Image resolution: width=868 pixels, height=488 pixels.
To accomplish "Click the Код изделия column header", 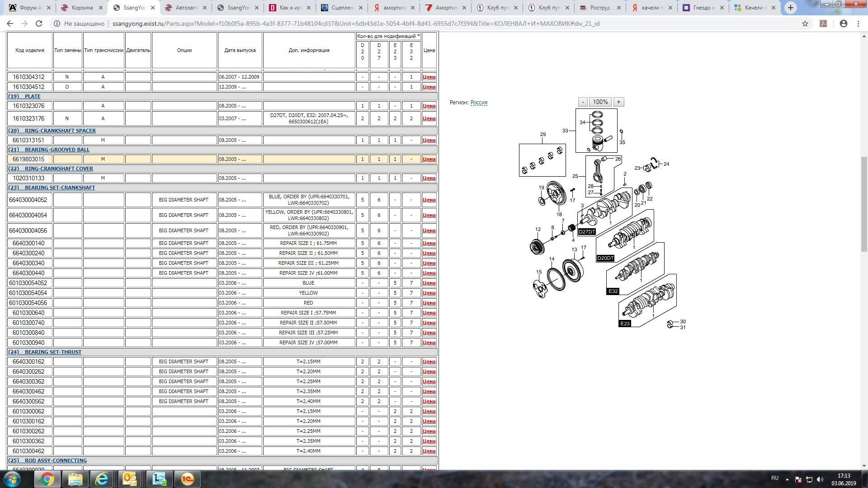I will click(x=30, y=50).
